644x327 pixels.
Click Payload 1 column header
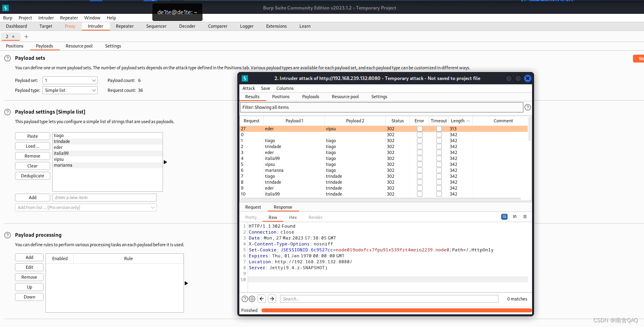294,121
